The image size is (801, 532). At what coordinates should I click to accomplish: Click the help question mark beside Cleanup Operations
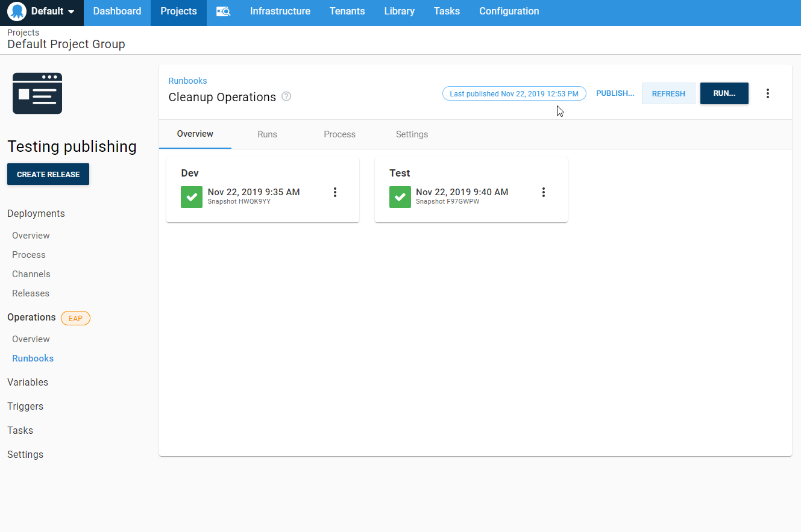click(286, 96)
